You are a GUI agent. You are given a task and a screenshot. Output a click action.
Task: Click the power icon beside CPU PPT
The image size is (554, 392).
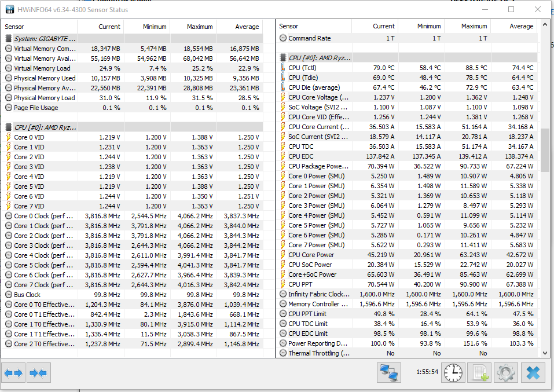pos(282,284)
